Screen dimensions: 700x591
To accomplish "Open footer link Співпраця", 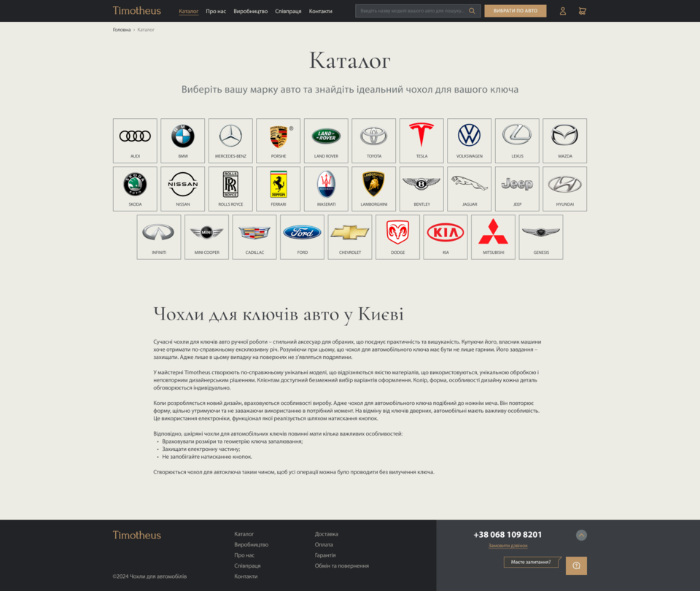I will pyautogui.click(x=247, y=566).
